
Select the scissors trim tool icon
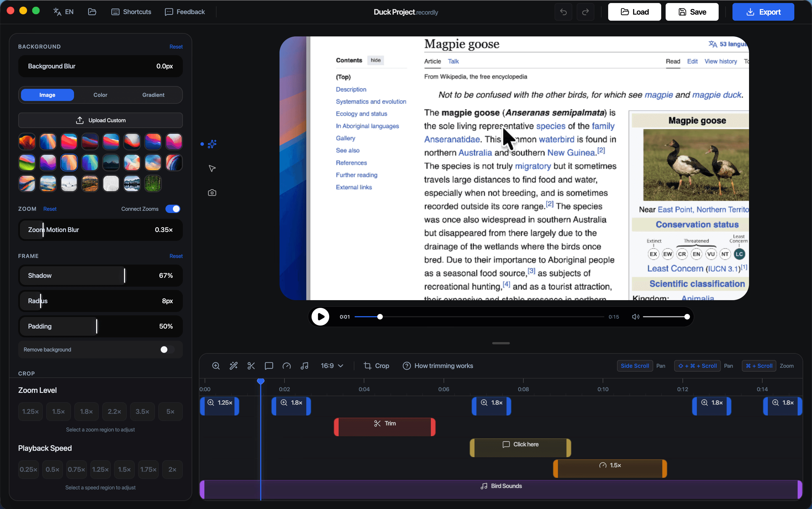(251, 366)
